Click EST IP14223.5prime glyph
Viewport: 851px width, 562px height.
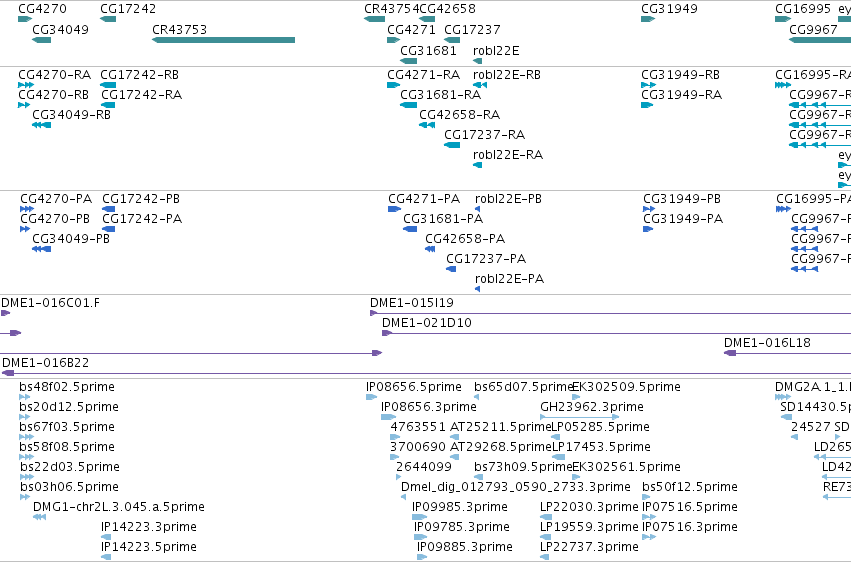(106, 558)
